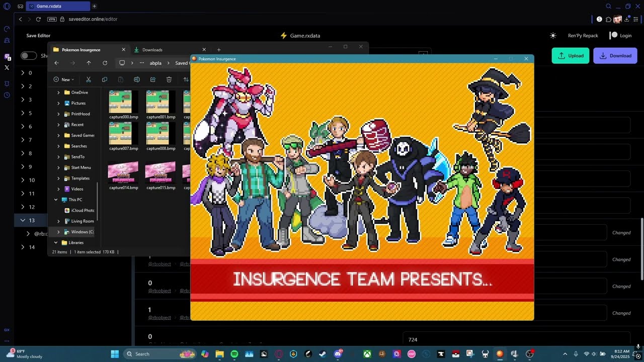The width and height of the screenshot is (644, 362).
Task: Reload the saveeditor.online browser page
Action: tap(38, 19)
